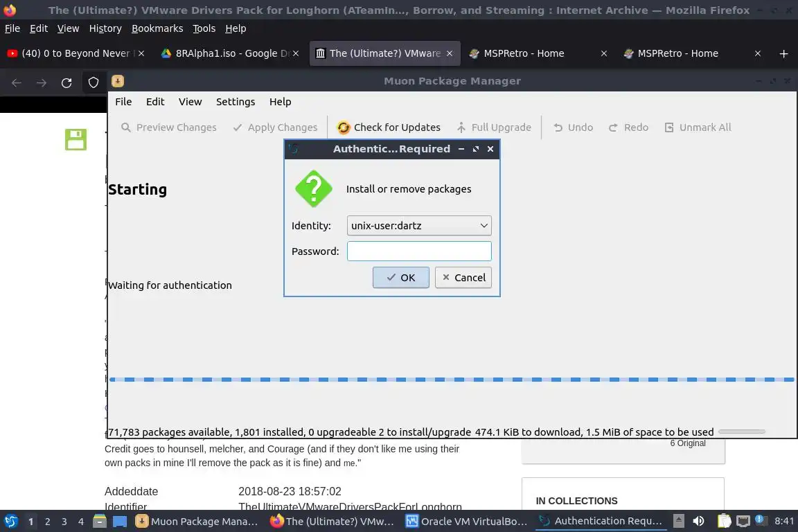Viewport: 798px width, 532px height.
Task: Open Firefox Tools menu
Action: pos(204,28)
